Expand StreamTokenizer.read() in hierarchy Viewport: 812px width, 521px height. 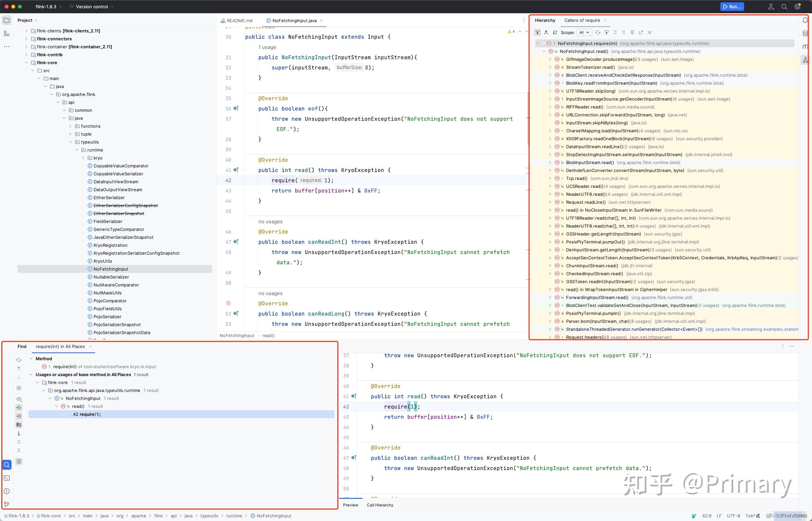tap(551, 67)
